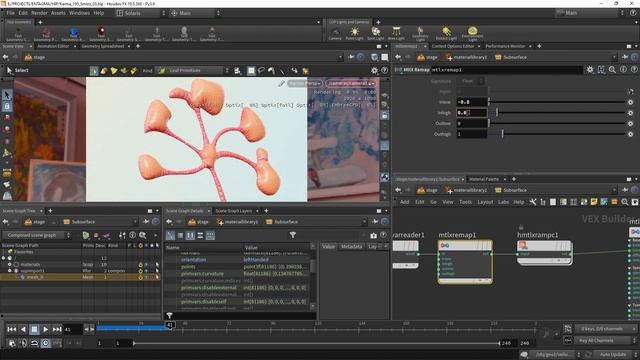Open Kind Leaf Primitives dropdown
Image resolution: width=640 pixels, height=360 pixels.
193,71
